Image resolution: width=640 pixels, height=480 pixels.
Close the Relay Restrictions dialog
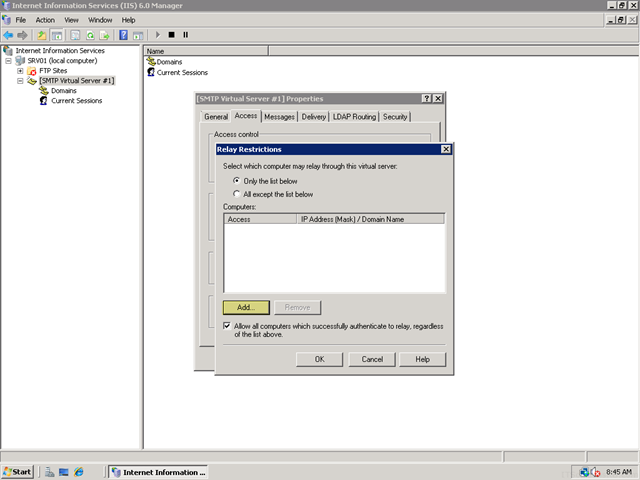[446, 149]
